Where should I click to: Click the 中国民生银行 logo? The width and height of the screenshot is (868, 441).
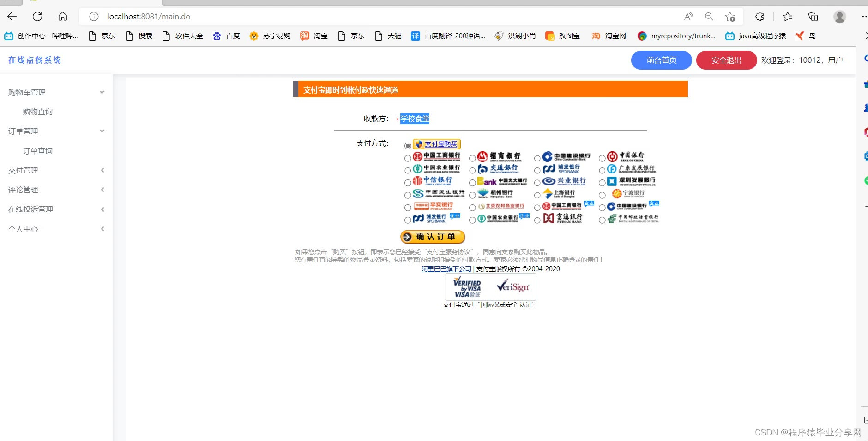439,193
